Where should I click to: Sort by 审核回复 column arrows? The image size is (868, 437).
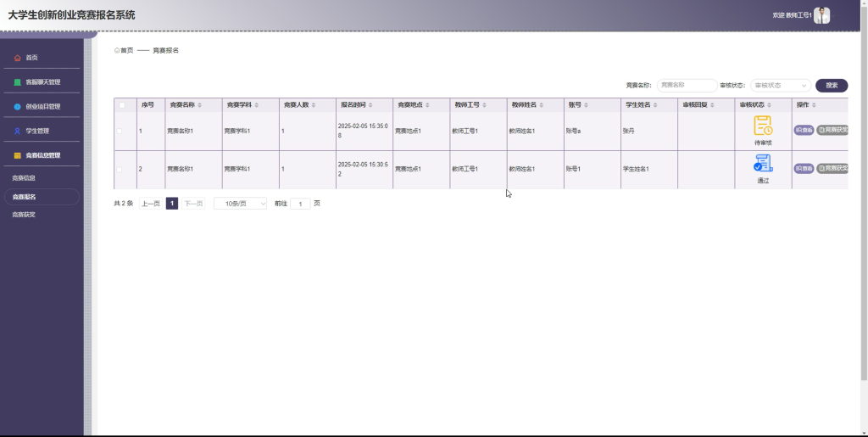click(x=712, y=105)
